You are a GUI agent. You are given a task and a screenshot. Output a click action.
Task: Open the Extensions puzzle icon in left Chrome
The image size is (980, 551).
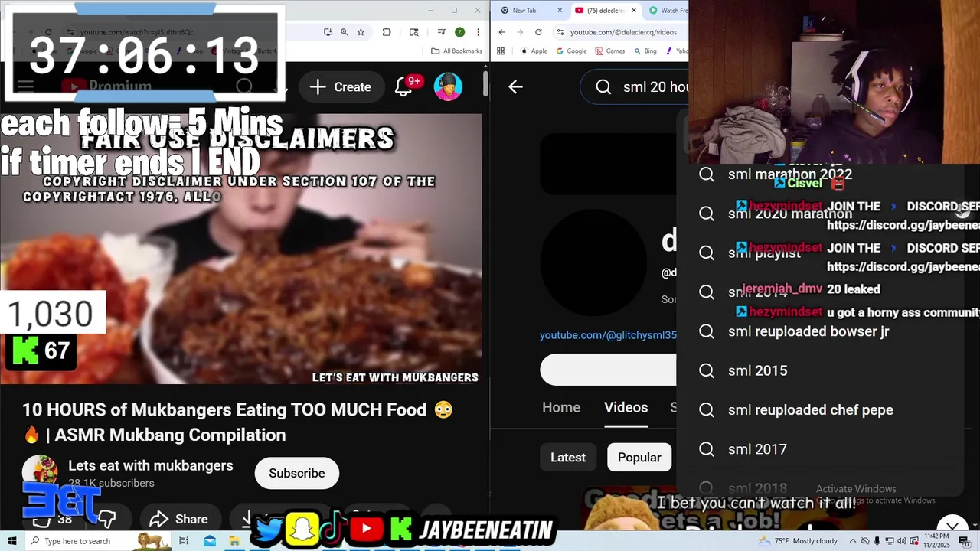pyautogui.click(x=387, y=32)
